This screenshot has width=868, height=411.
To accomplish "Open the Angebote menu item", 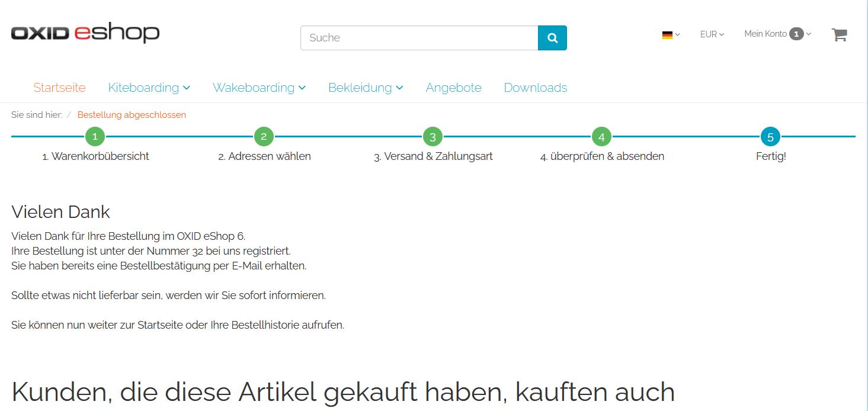I will tap(453, 88).
